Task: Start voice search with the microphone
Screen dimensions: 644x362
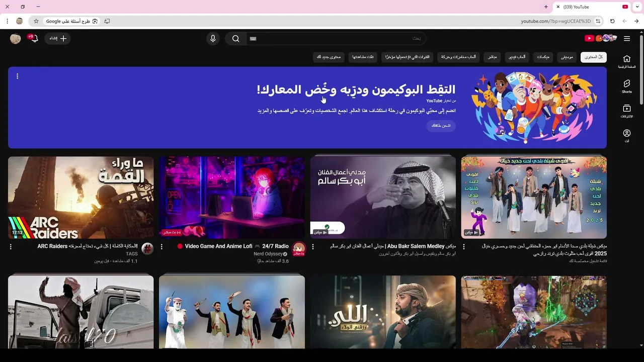Action: tap(213, 38)
